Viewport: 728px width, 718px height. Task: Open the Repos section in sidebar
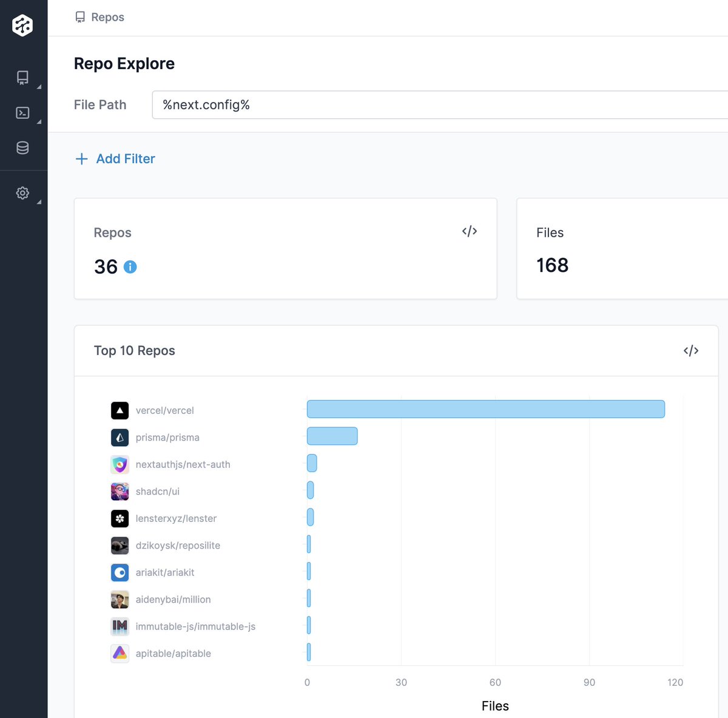click(x=22, y=78)
